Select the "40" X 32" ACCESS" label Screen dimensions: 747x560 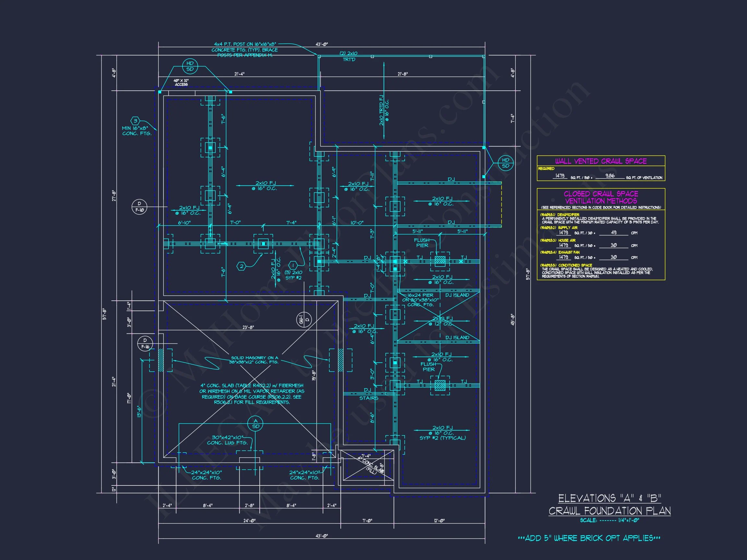(x=181, y=83)
